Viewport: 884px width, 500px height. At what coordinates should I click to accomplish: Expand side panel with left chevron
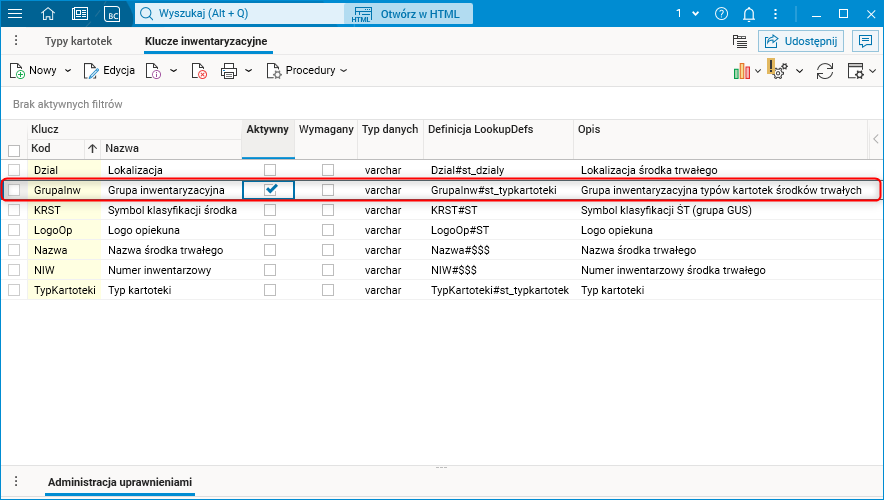click(x=876, y=139)
